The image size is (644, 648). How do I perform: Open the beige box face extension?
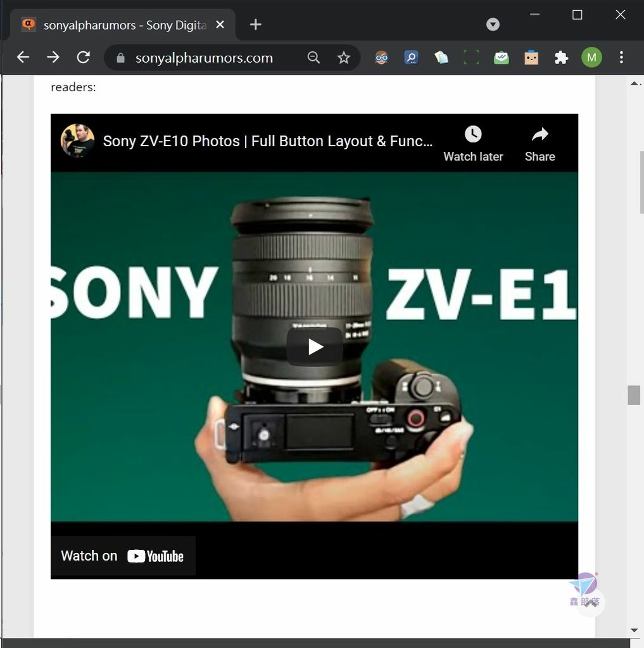point(531,58)
